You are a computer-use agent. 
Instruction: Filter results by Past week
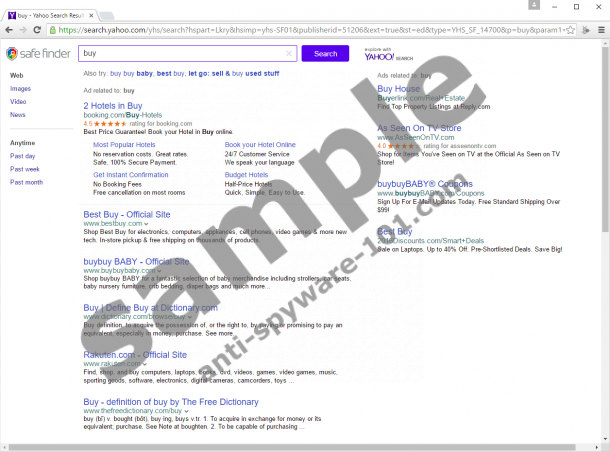[x=24, y=169]
